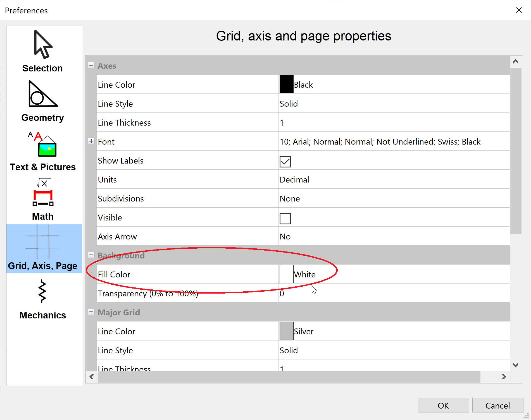The width and height of the screenshot is (531, 420).
Task: Pick the Axes Line Color black swatch
Action: (286, 84)
